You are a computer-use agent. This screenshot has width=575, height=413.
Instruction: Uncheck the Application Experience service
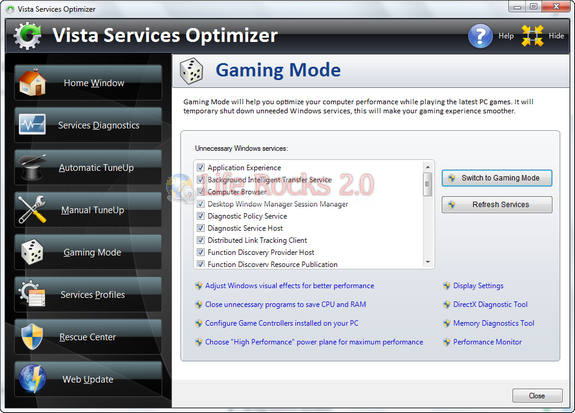tap(201, 168)
